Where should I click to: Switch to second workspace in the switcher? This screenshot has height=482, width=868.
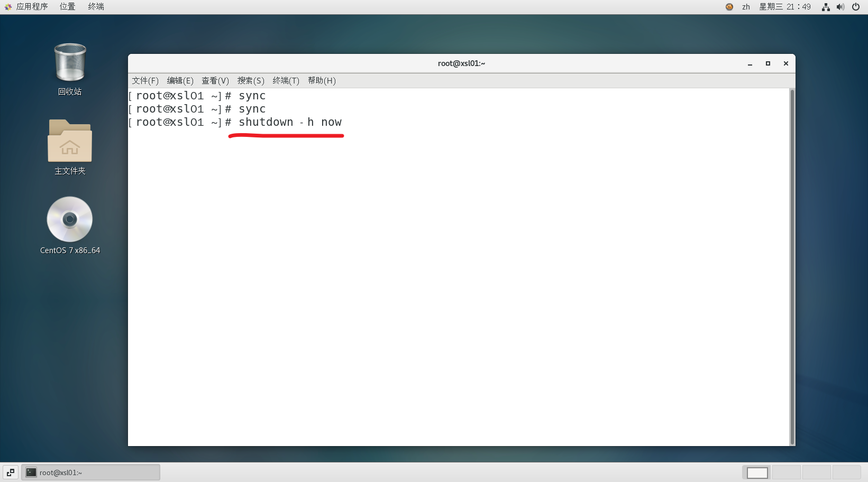[x=787, y=472]
